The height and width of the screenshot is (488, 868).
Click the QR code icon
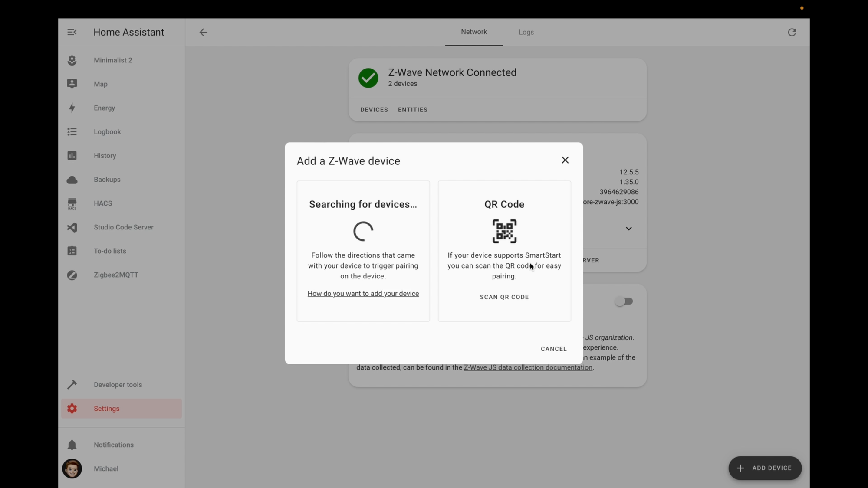(504, 231)
